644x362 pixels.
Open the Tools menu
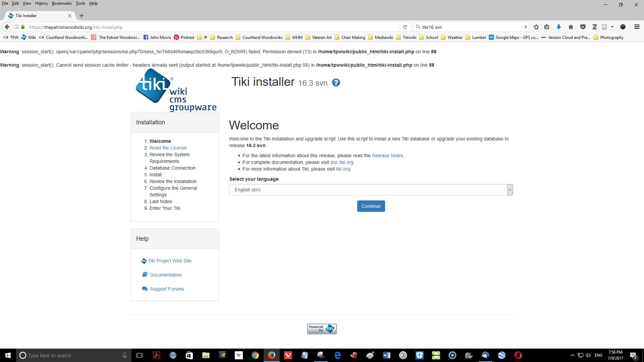(80, 3)
